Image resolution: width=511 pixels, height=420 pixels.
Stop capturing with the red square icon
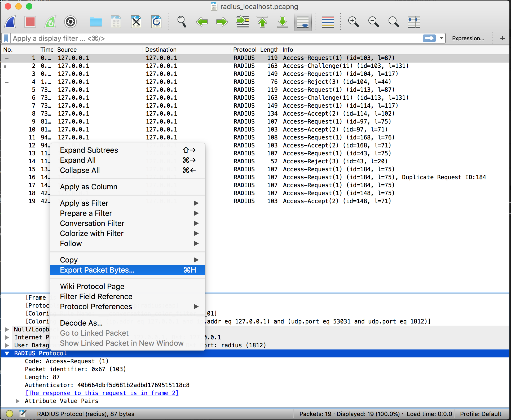tap(30, 22)
